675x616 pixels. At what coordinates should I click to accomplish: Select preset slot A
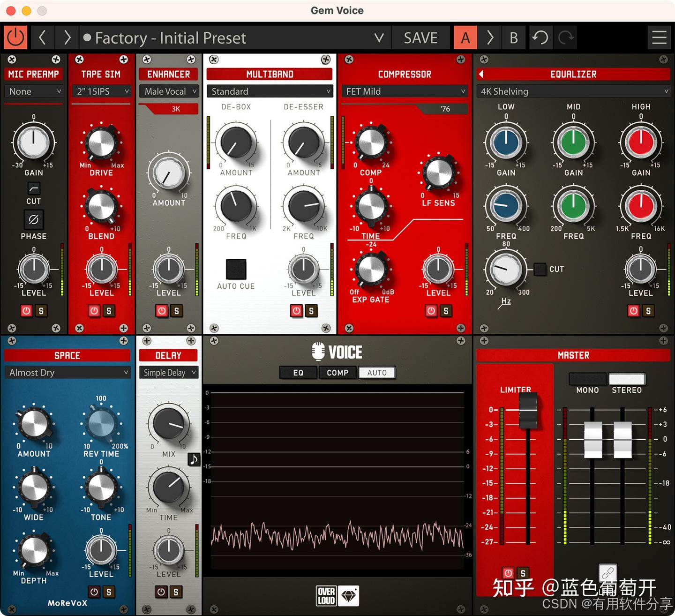[x=465, y=38]
